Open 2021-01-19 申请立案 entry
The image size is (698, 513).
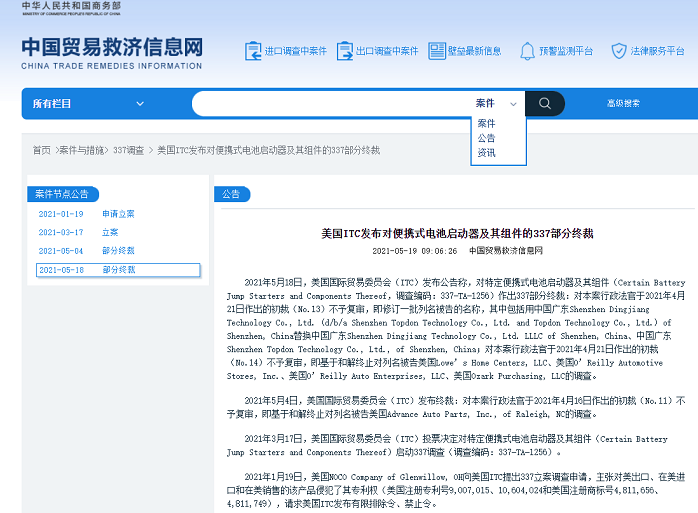coord(86,214)
